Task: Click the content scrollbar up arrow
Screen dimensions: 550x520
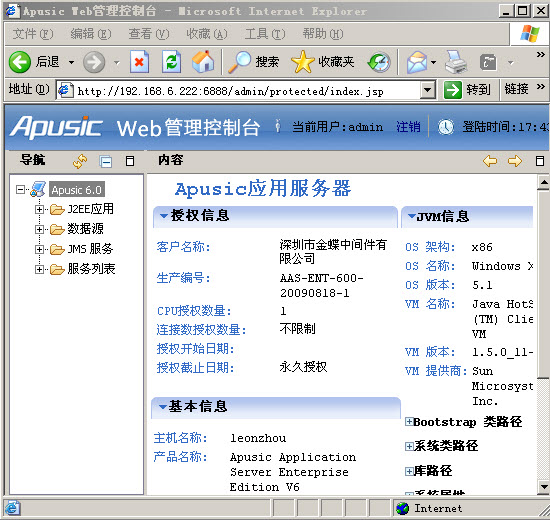Action: pyautogui.click(x=544, y=182)
